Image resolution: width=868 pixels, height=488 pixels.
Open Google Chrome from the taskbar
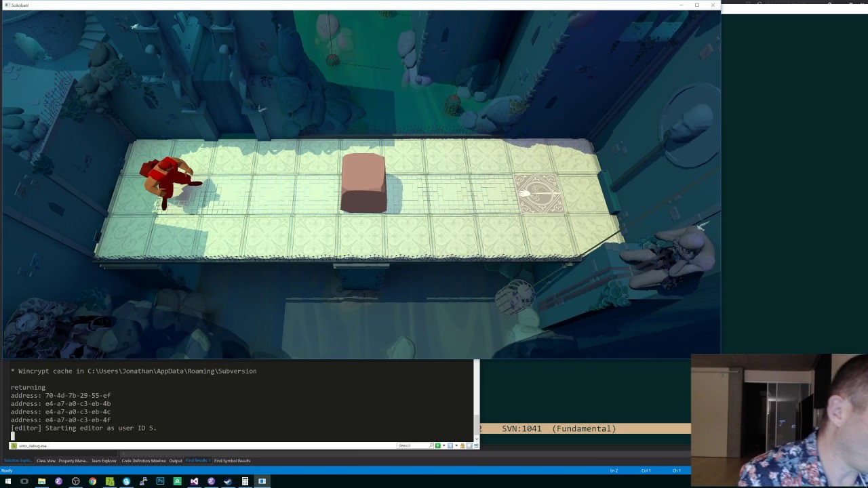(x=92, y=481)
